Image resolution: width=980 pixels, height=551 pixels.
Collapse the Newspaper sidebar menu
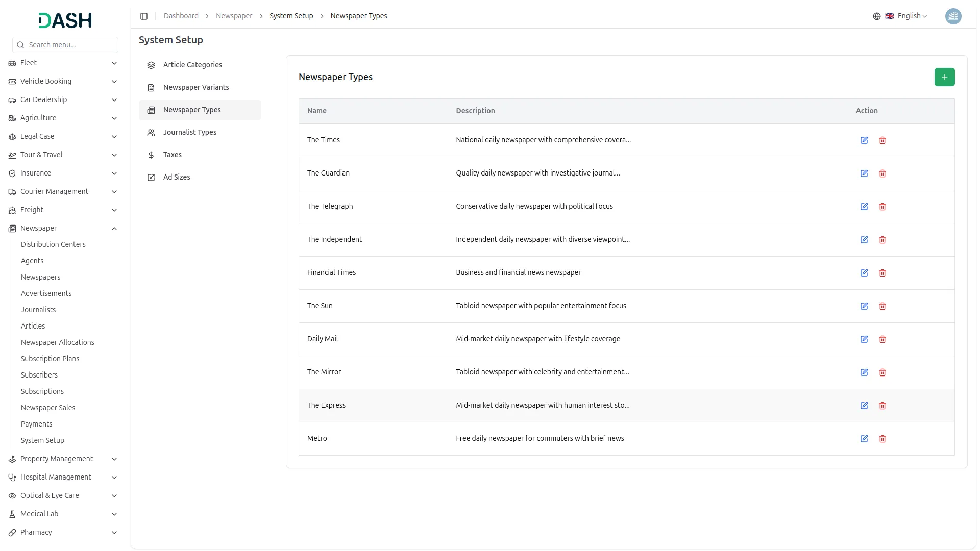[x=114, y=229]
